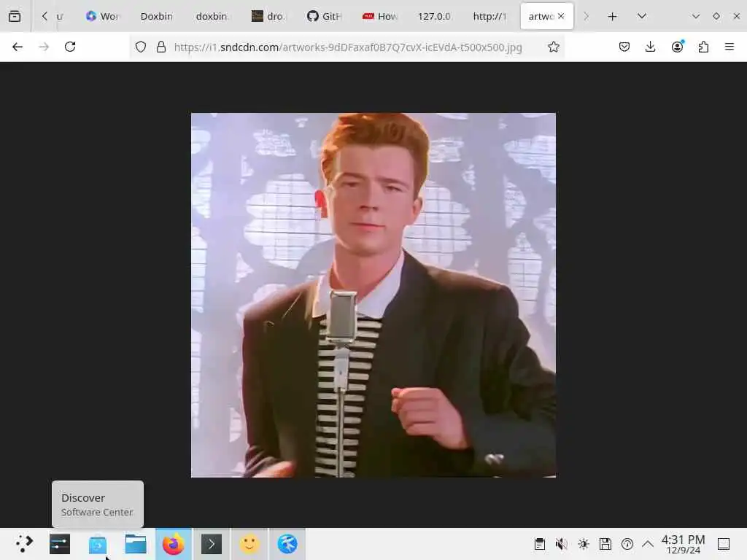Close the artwork tab
This screenshot has width=747, height=560.
(x=561, y=16)
